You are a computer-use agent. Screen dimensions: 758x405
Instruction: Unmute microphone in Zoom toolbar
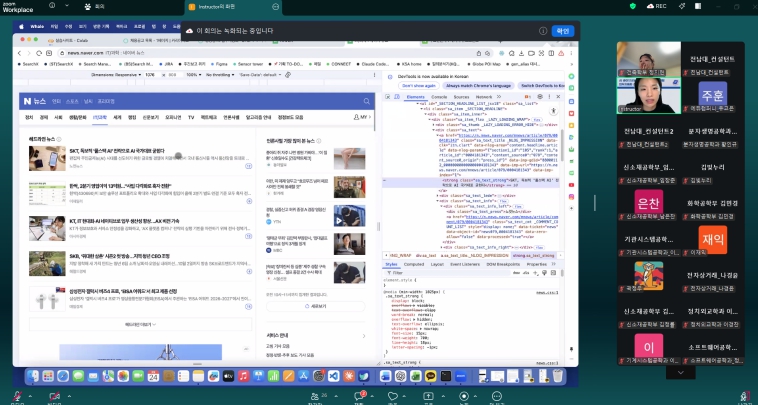(x=18, y=397)
